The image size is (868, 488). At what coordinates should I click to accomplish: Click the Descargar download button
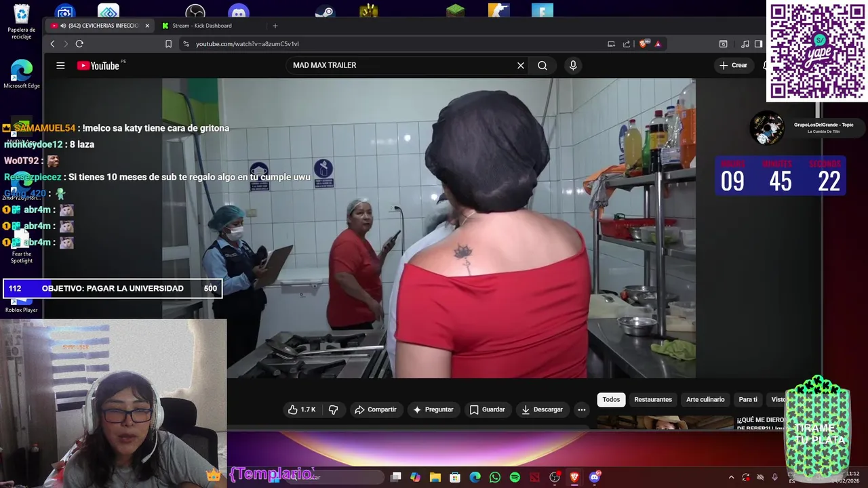542,409
